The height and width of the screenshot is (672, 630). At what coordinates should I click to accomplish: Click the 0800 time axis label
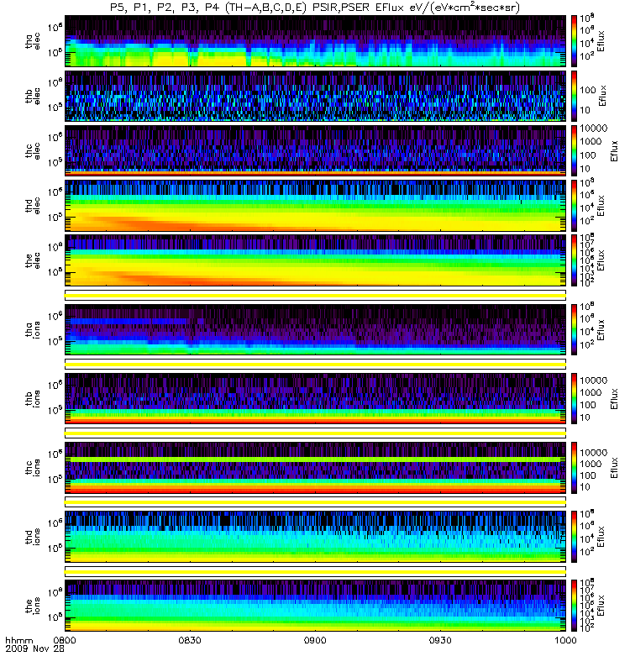(65, 640)
